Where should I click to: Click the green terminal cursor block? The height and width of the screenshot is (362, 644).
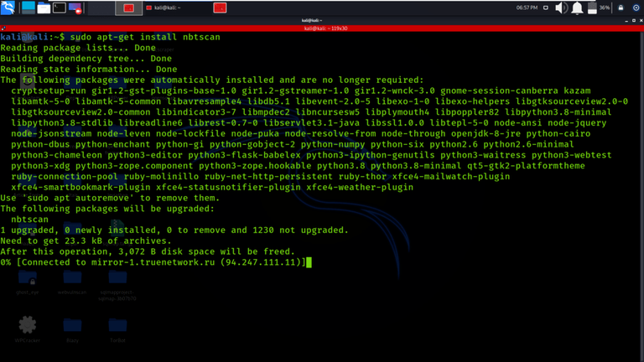(309, 262)
